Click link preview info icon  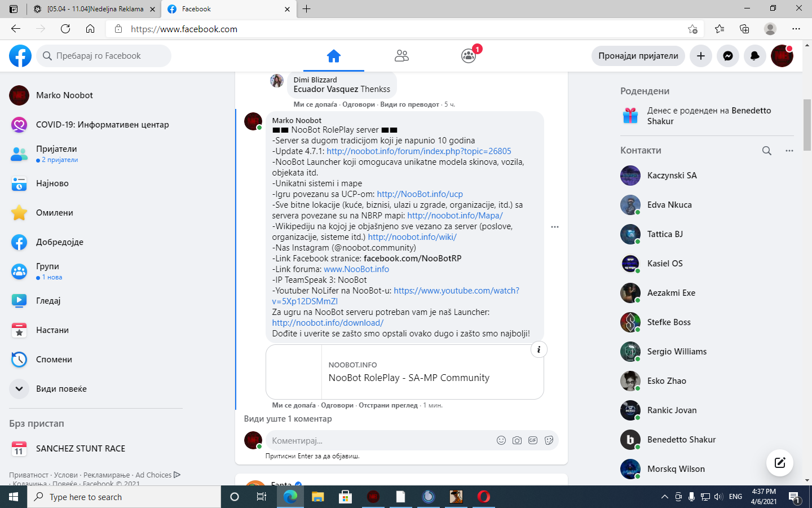coord(539,349)
